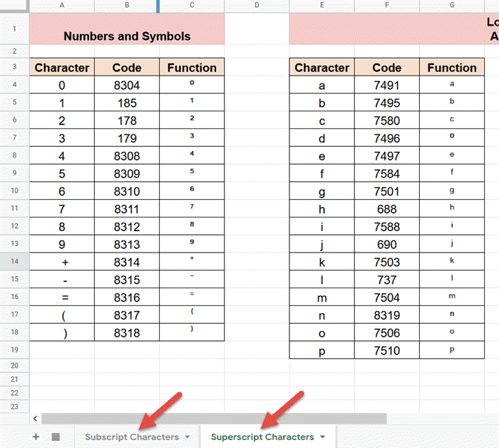
Task: Select column G header
Action: tap(452, 6)
